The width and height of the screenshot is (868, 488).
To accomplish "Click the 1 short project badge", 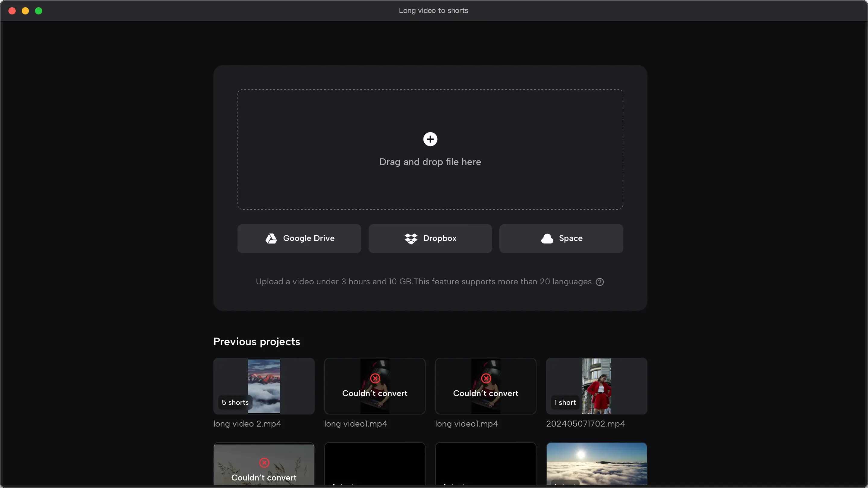I will [565, 403].
